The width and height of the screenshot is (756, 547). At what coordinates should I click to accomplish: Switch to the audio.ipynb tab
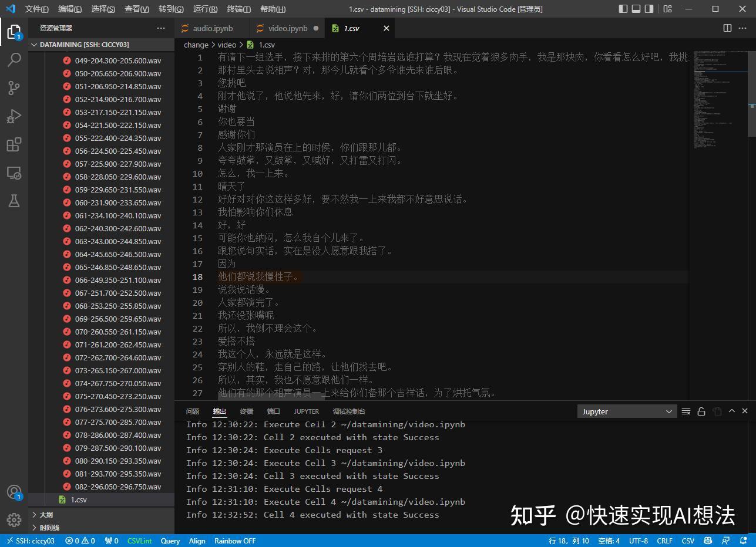pos(213,28)
